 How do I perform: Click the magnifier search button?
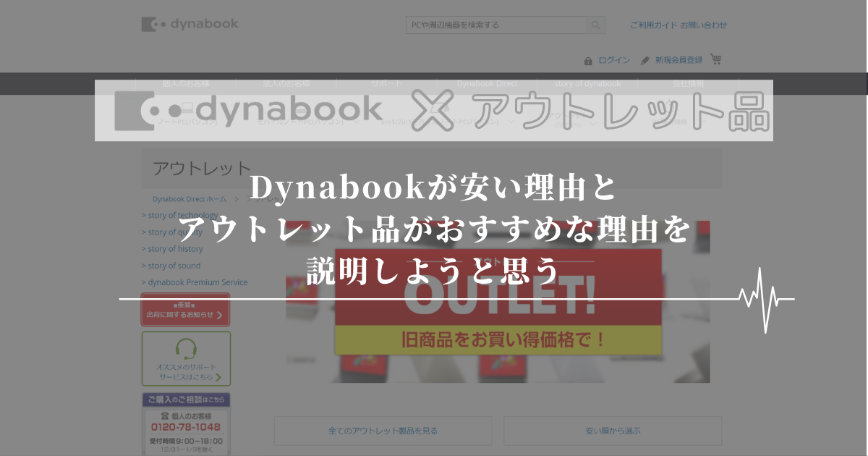[x=596, y=25]
